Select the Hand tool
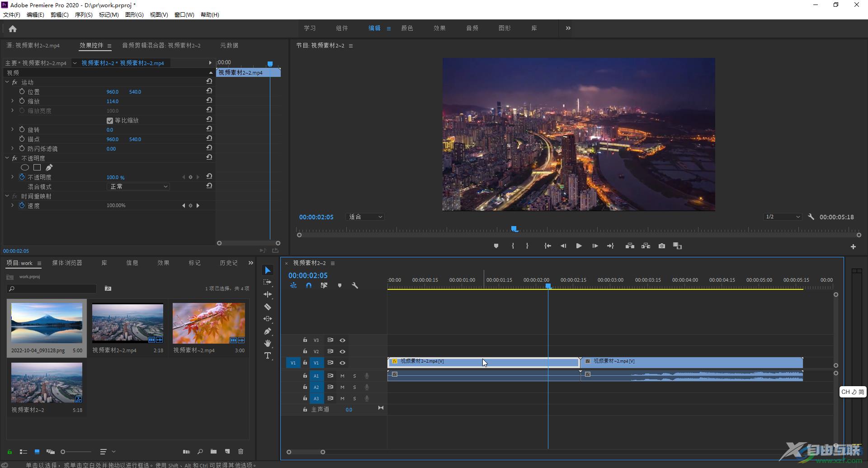 [268, 343]
